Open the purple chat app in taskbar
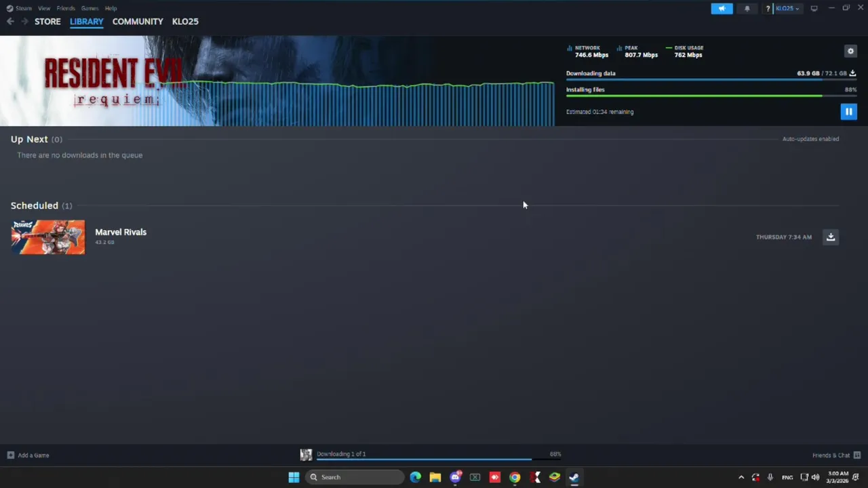 (455, 477)
